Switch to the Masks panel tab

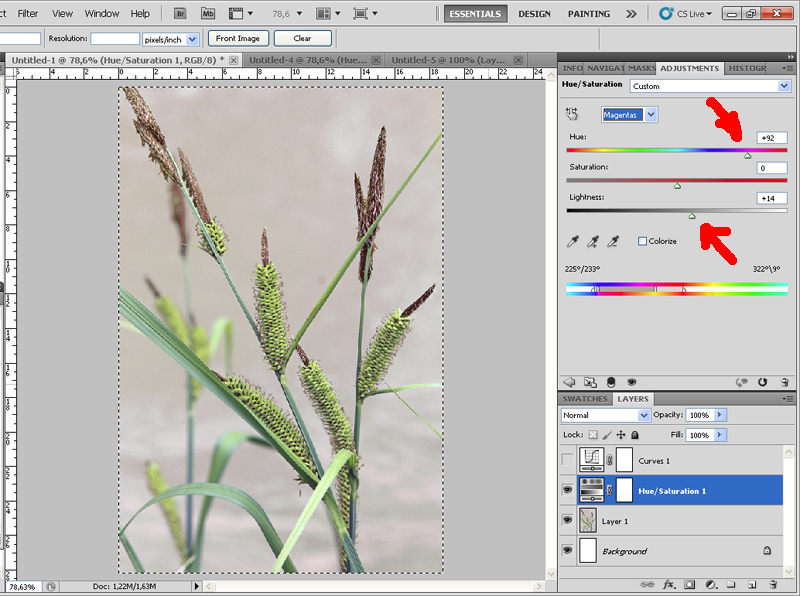[642, 68]
